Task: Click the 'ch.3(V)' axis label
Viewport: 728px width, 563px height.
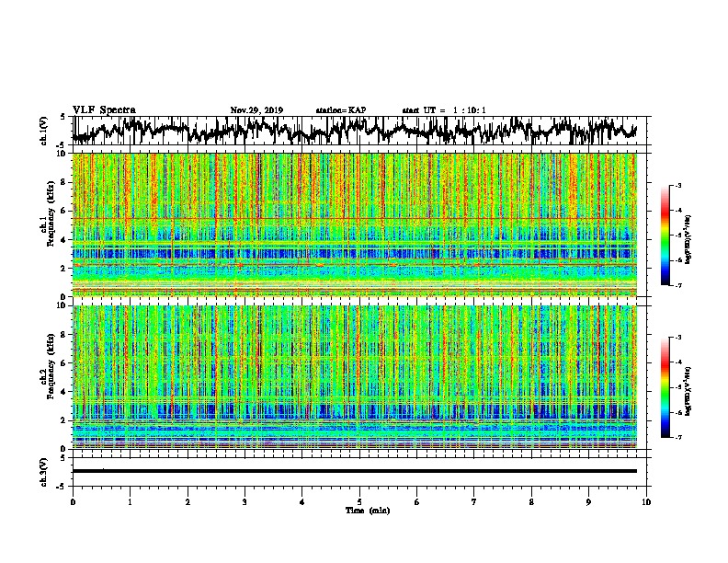Action: click(x=44, y=473)
